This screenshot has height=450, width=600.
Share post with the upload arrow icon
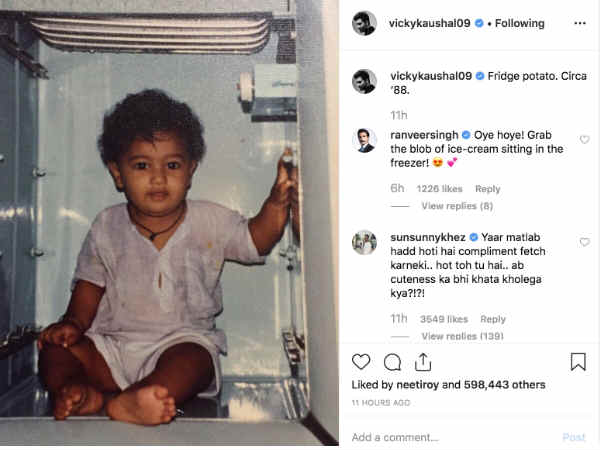pos(424,362)
